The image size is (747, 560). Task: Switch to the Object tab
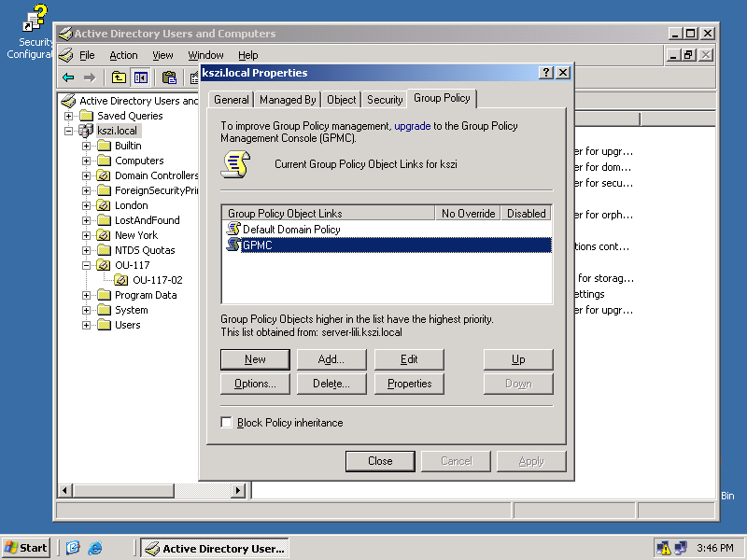click(341, 100)
